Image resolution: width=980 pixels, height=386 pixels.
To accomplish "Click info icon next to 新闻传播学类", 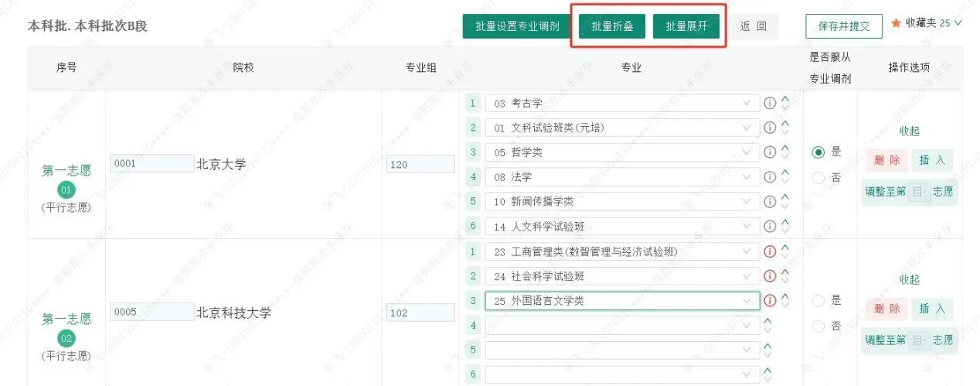I will pyautogui.click(x=770, y=202).
